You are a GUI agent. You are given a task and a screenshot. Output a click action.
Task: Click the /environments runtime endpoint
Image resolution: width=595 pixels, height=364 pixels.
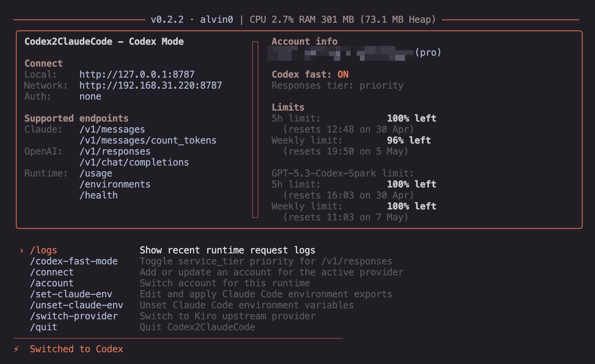click(x=115, y=184)
